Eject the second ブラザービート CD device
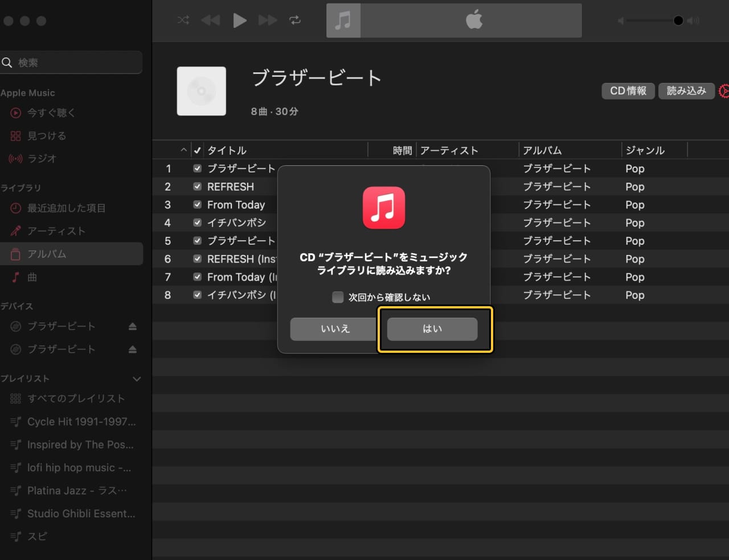 pyautogui.click(x=133, y=349)
